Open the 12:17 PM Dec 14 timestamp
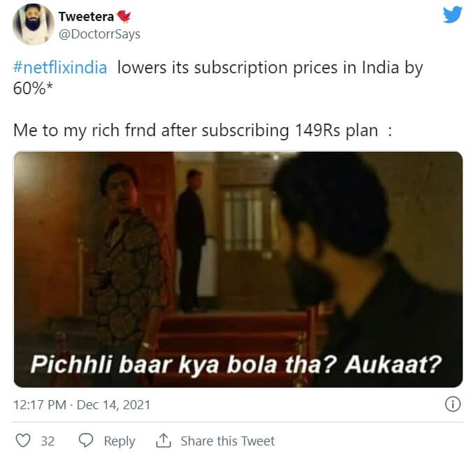This screenshot has width=476, height=456. (82, 405)
